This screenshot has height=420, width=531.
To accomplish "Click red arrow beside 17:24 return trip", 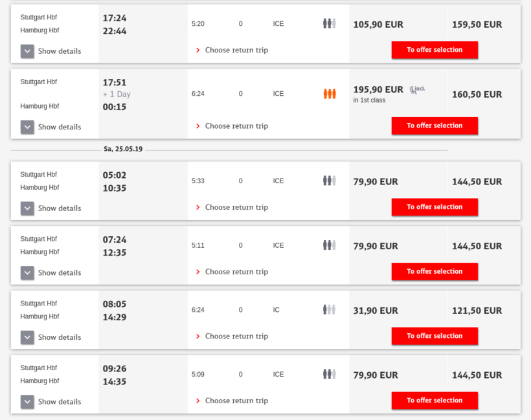I will (x=198, y=50).
